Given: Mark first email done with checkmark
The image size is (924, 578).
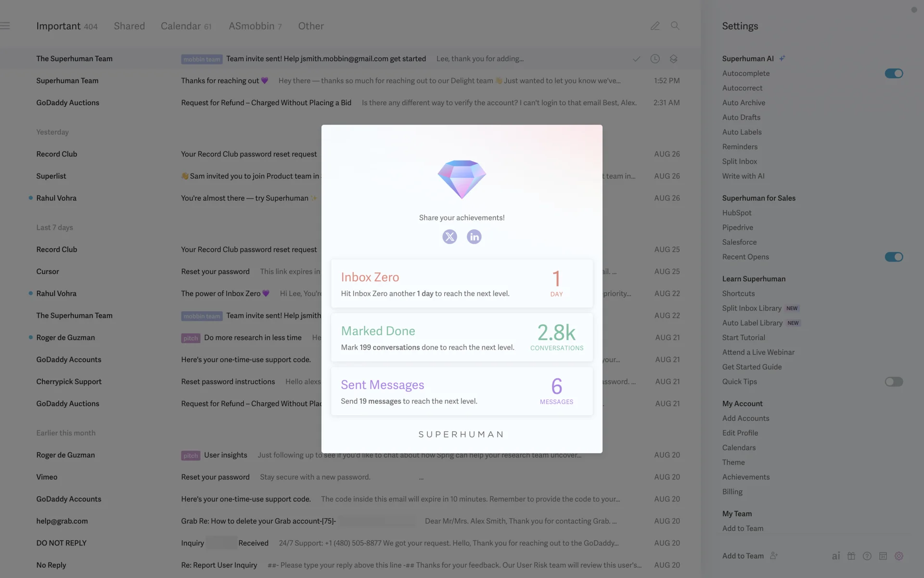Looking at the screenshot, I should click(636, 59).
